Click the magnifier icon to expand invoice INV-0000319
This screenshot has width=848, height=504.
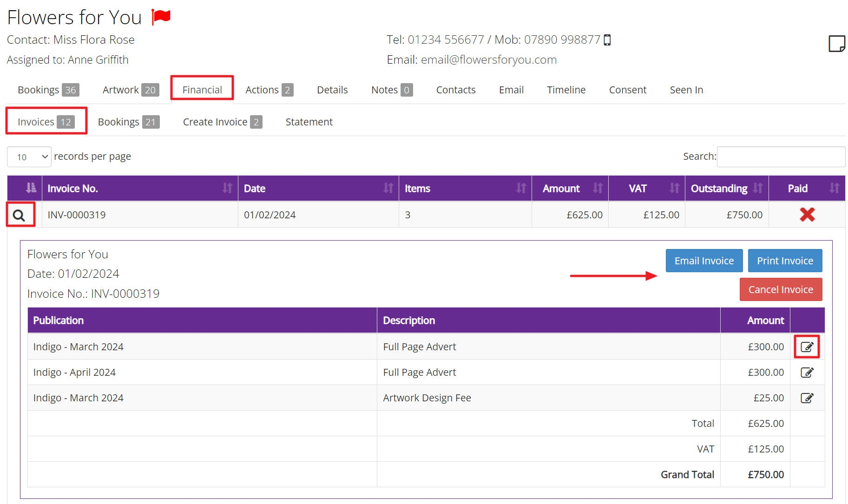click(x=20, y=214)
